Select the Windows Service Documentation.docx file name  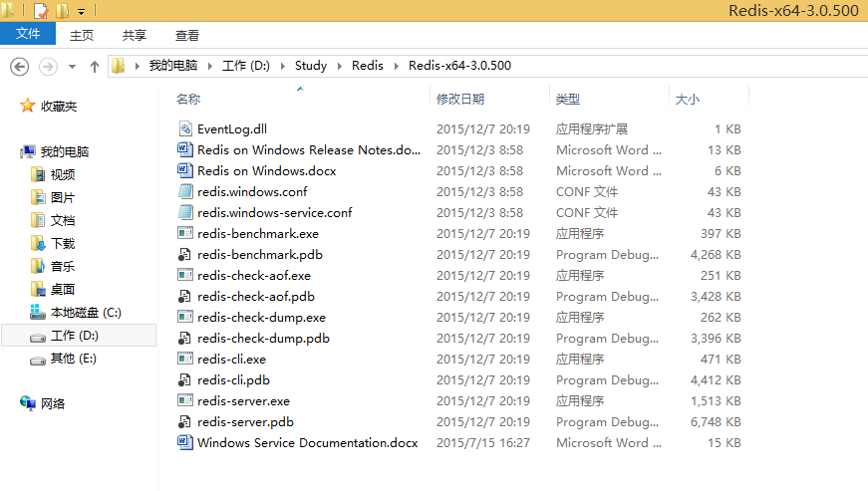pos(307,443)
